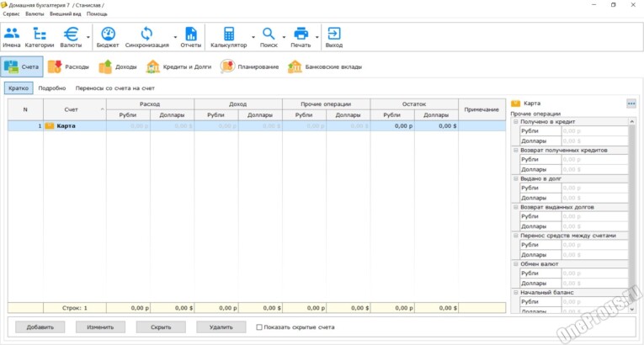Screen dimensions: 644x345
Task: Expand the Валюты dropdown arrow
Action: (88, 37)
